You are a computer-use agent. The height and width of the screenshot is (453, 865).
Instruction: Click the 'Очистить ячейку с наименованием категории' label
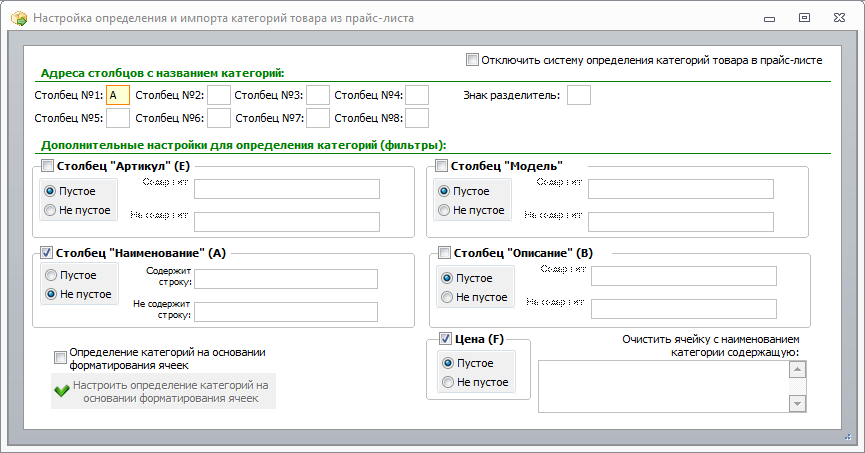(711, 345)
